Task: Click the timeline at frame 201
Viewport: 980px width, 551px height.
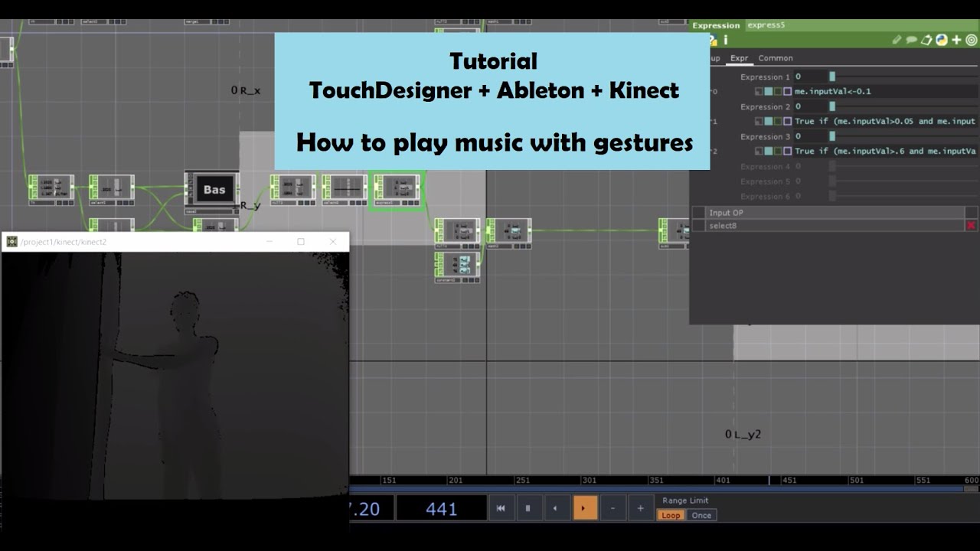Action: tap(456, 480)
